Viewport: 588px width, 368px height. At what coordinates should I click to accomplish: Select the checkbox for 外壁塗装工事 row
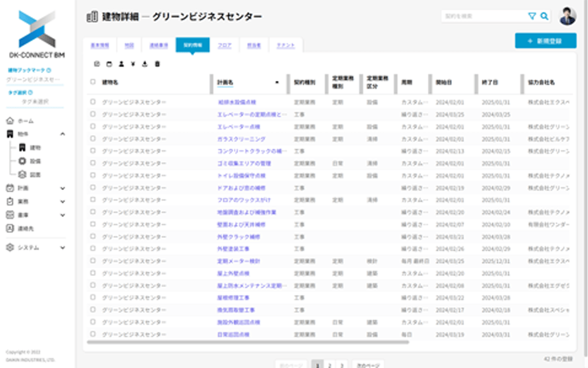pyautogui.click(x=93, y=249)
